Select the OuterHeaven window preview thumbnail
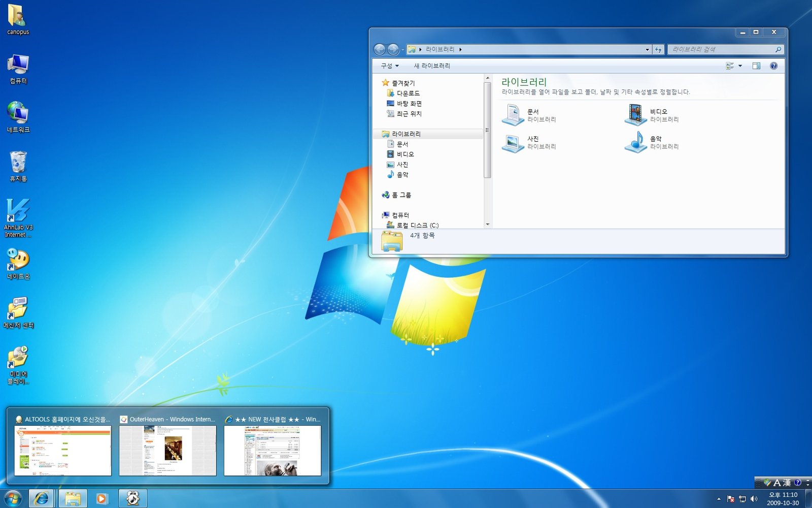The height and width of the screenshot is (508, 812). pyautogui.click(x=167, y=450)
